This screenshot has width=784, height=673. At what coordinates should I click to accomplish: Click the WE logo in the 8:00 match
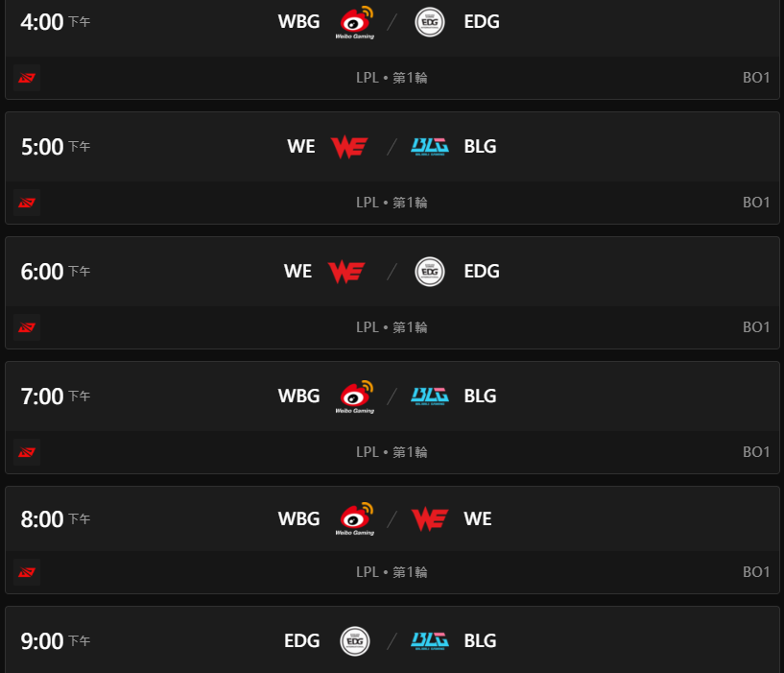[429, 519]
